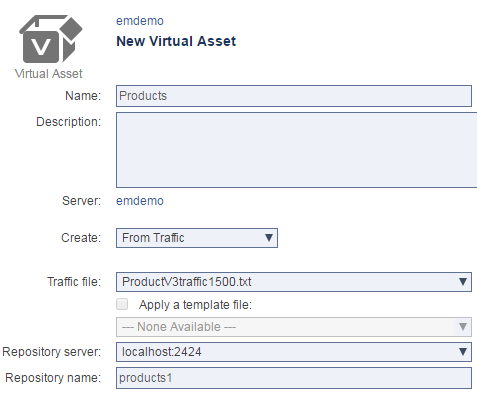477x416 pixels.
Task: Open the emdemo breadcrumb link at top
Action: [140, 21]
